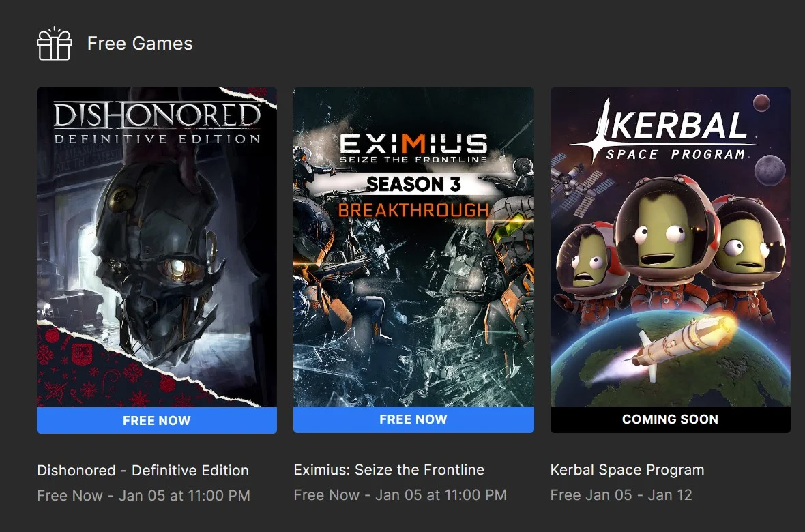Click the gift box icon
The image size is (805, 532).
pyautogui.click(x=55, y=44)
